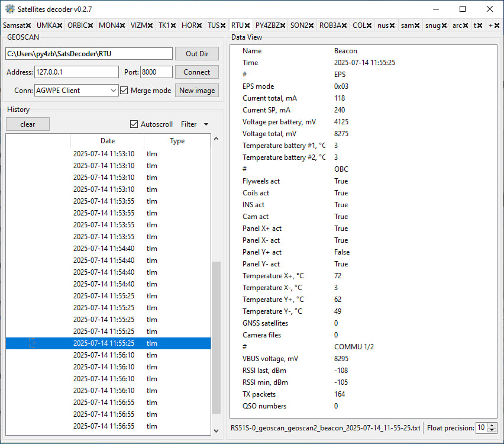Screen dimensions: 504x444
Task: Click the history list scroll up arrow
Action: [217, 139]
